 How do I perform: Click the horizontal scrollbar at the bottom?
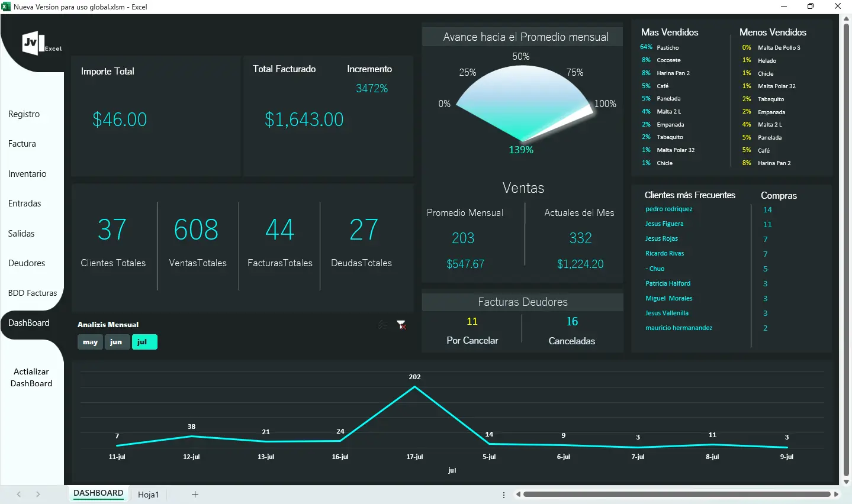point(675,493)
